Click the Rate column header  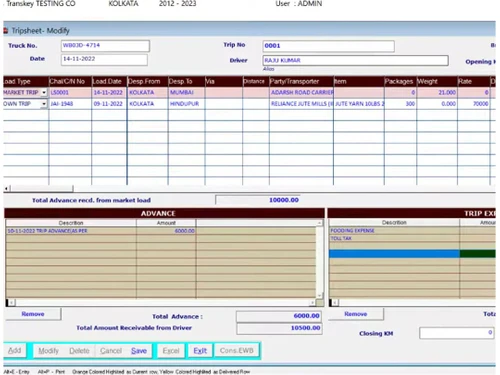point(474,82)
